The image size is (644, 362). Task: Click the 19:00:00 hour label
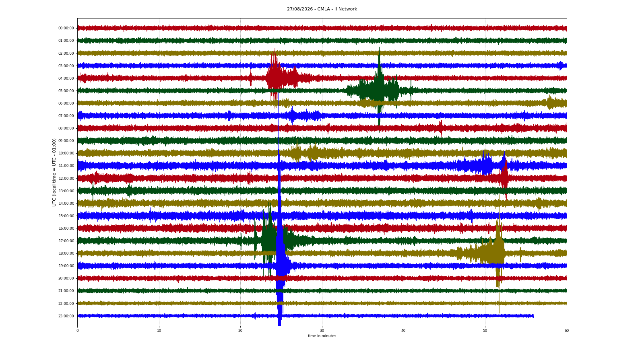coord(66,266)
